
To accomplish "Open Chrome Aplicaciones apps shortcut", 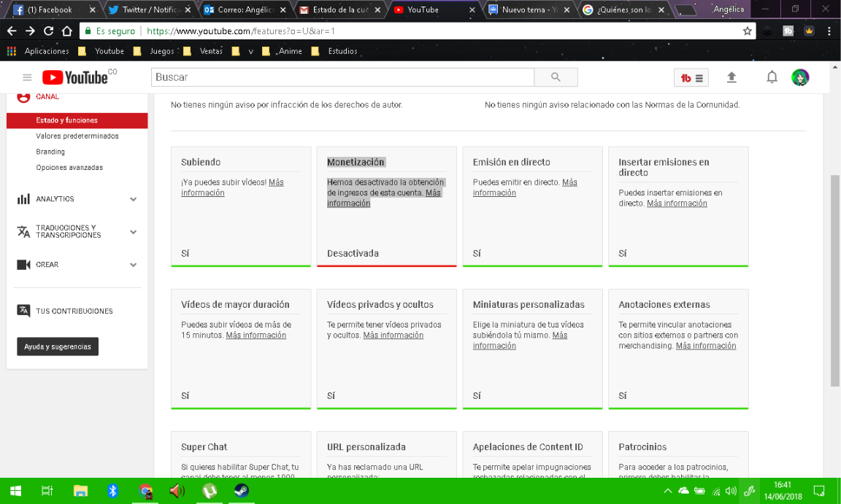I will tap(38, 51).
